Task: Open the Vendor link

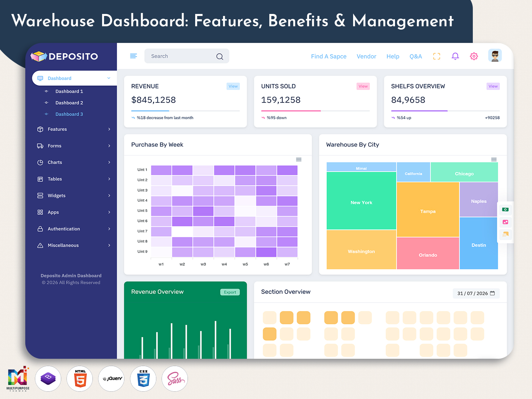Action: (366, 57)
